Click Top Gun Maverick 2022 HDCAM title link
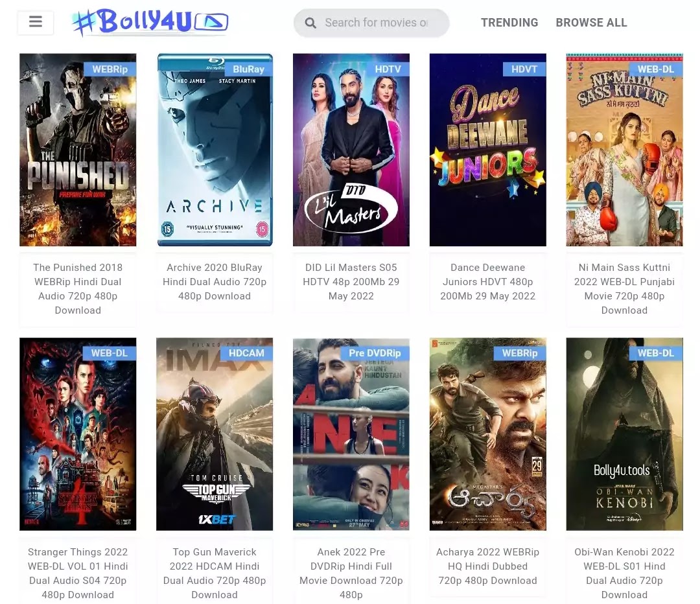This screenshot has height=604, width=700. coord(215,573)
